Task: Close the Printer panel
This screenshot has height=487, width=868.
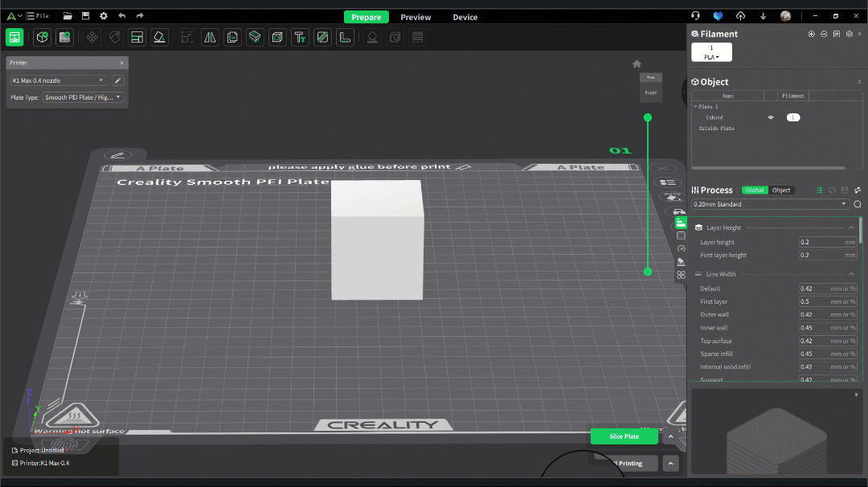Action: click(122, 63)
